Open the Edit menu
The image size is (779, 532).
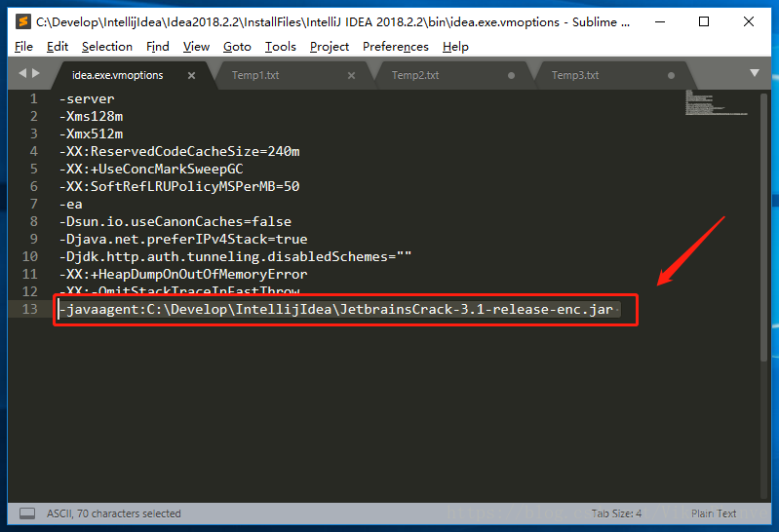pos(58,47)
